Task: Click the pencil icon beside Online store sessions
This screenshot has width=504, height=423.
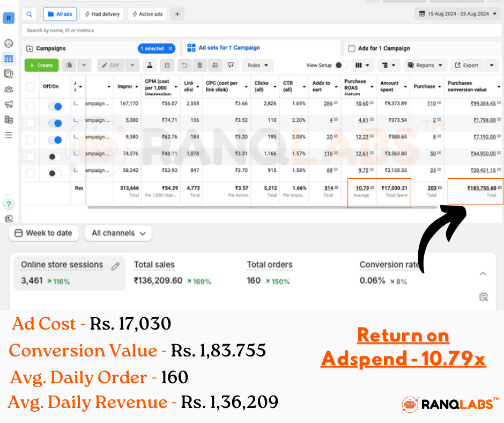Action: tap(115, 266)
